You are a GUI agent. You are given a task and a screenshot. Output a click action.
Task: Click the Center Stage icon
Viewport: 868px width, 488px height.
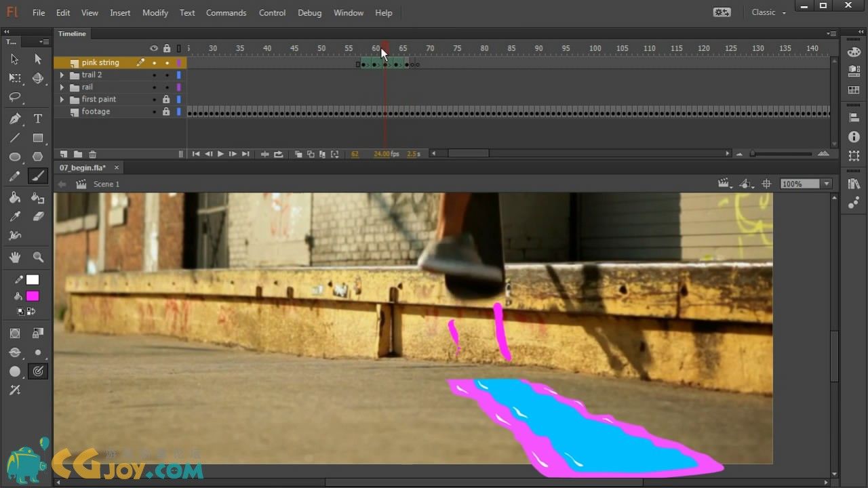pos(767,184)
